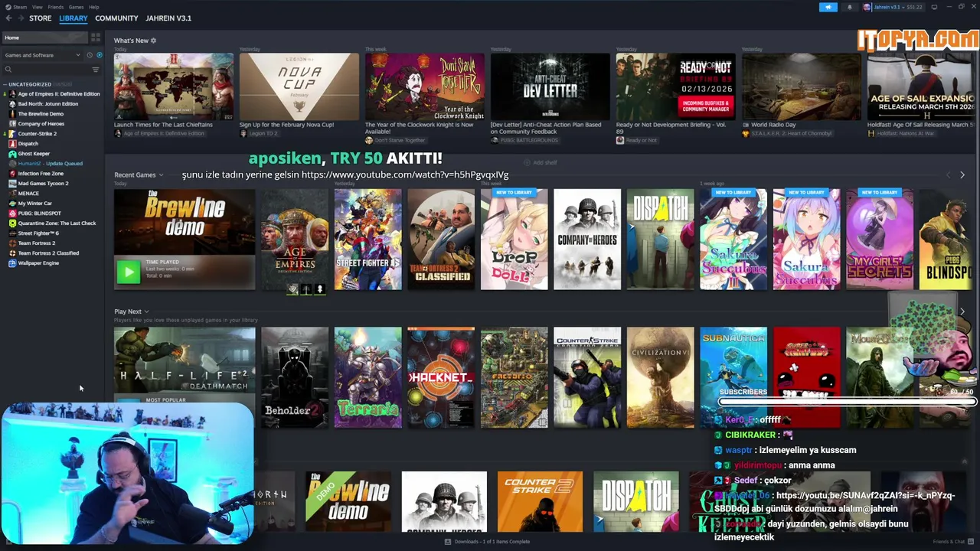Click the Street Fighter 6 sidebar icon
Screen dimensions: 980x551
tap(12, 233)
